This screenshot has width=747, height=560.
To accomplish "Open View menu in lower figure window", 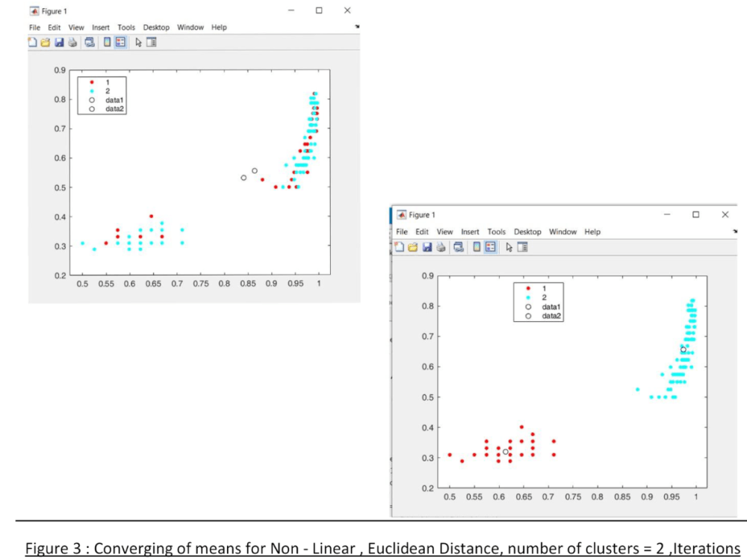I will [x=445, y=232].
